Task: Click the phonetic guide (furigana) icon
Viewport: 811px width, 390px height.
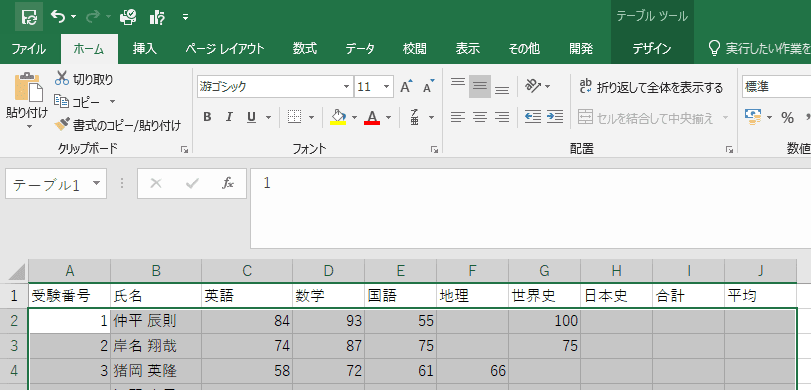Action: [415, 117]
